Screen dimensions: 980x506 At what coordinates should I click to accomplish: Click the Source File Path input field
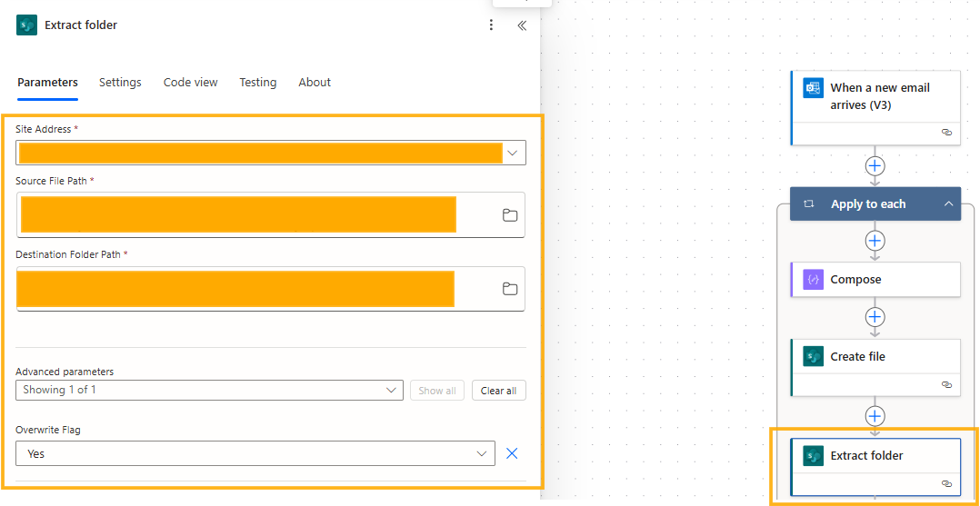click(x=271, y=215)
